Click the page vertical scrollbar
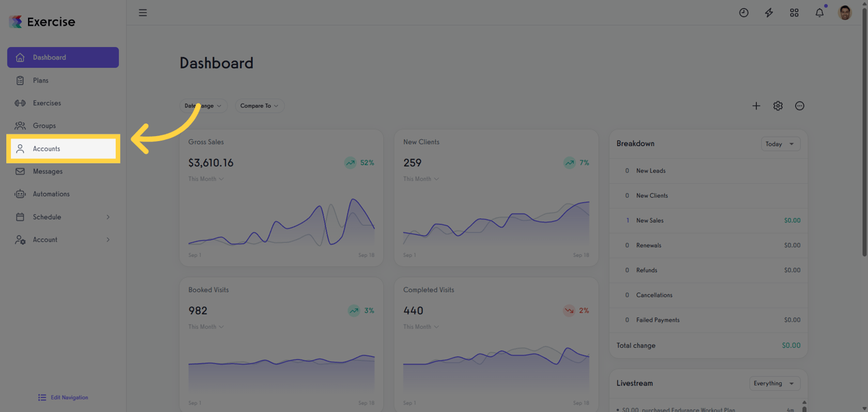Viewport: 868px width, 412px height. coord(864,127)
